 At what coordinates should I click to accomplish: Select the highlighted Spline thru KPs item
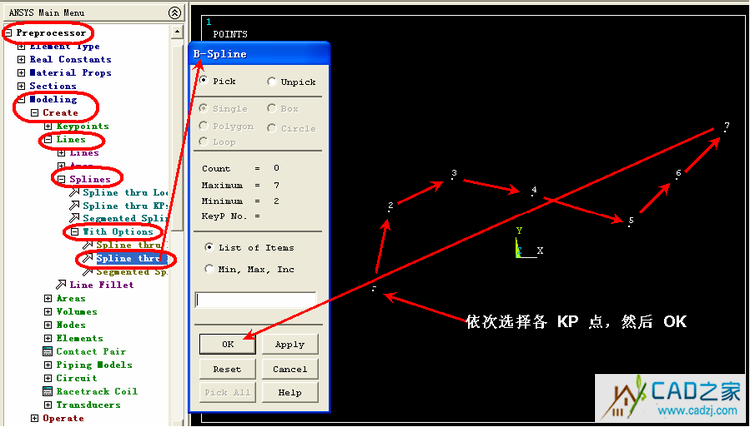click(132, 259)
